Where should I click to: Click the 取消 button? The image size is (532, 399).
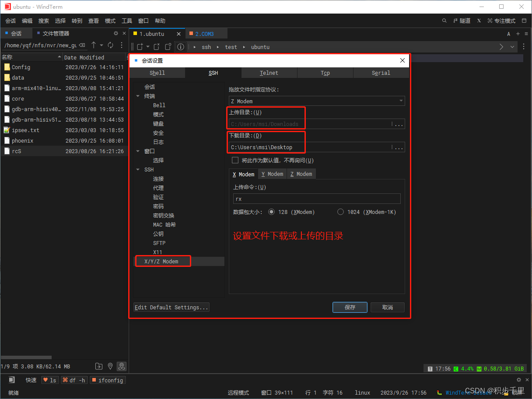(x=388, y=308)
